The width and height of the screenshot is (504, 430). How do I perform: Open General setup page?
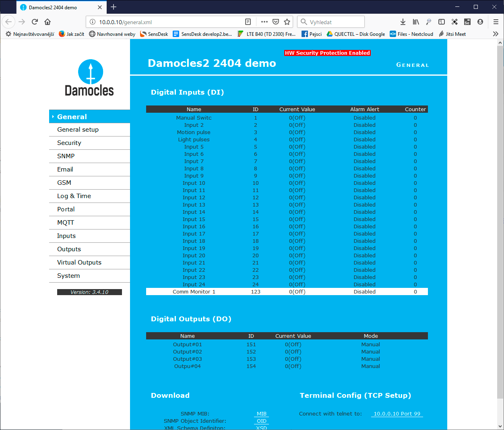[x=89, y=130]
